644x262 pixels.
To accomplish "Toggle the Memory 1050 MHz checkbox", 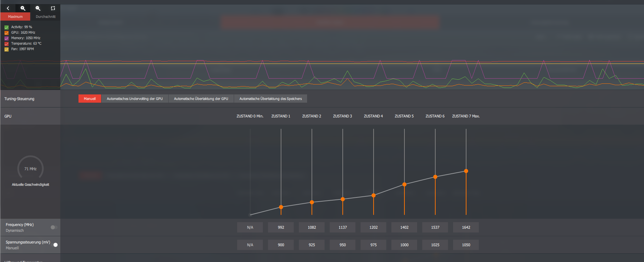I will [x=7, y=38].
